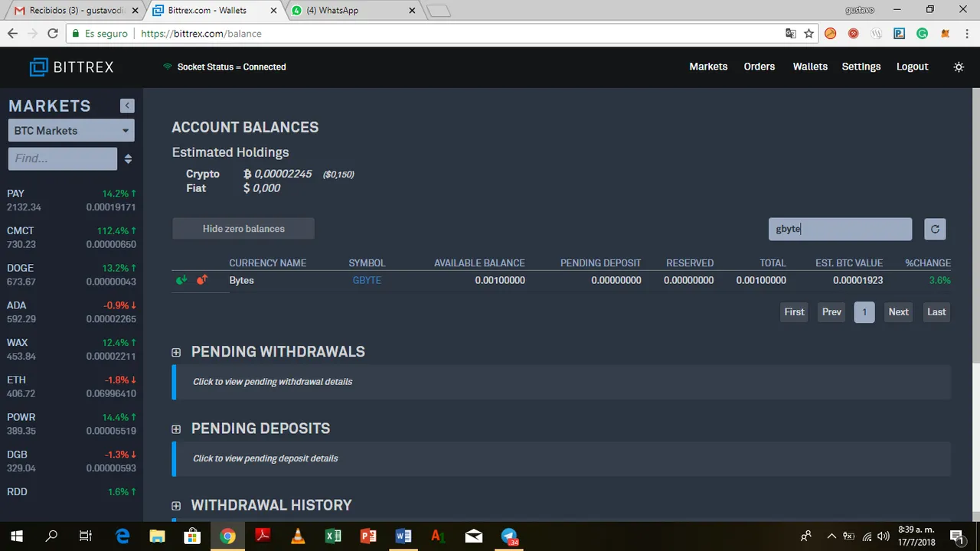This screenshot has width=980, height=551.
Task: Sort by the %Change column header
Action: coord(928,262)
